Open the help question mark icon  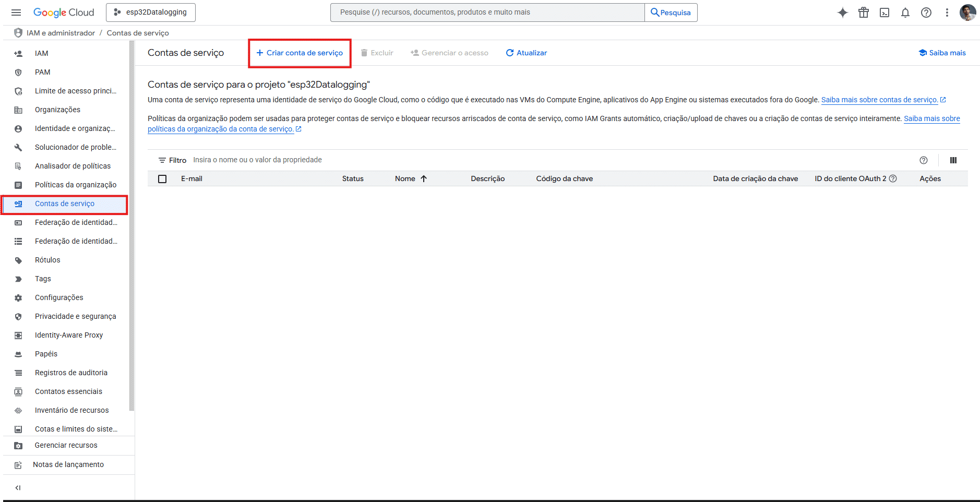926,13
